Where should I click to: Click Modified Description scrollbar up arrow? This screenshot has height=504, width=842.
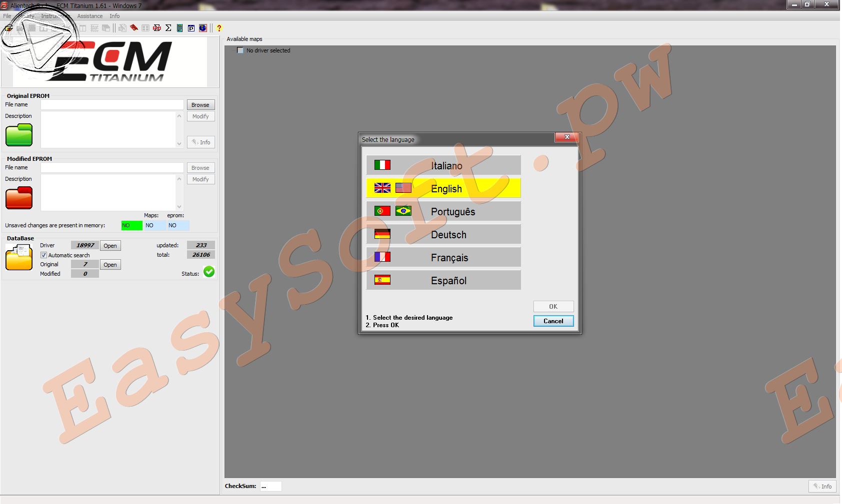click(x=179, y=179)
